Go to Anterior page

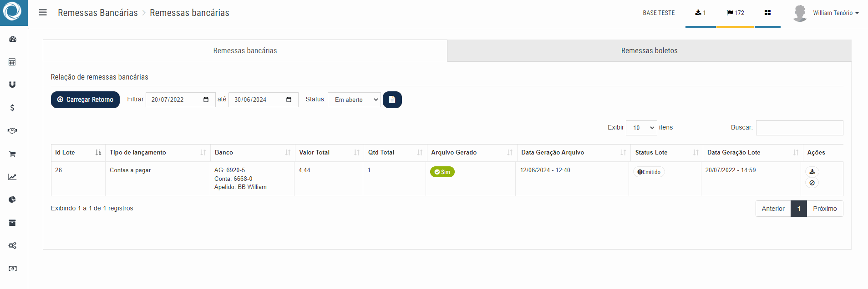[x=773, y=209]
